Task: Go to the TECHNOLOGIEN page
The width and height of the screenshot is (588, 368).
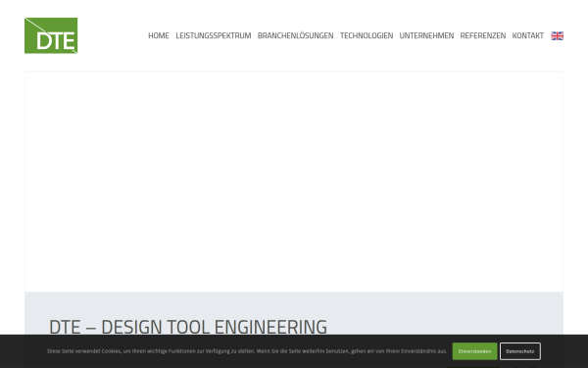Action: pos(367,35)
